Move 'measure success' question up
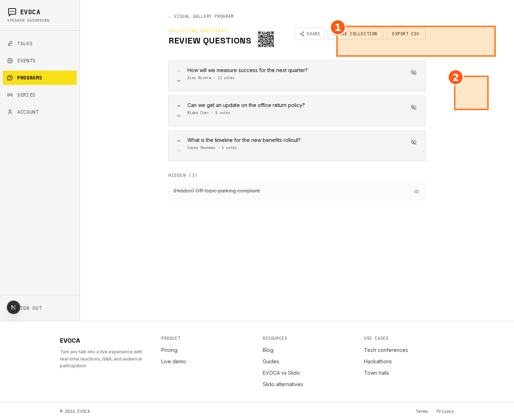The height and width of the screenshot is (420, 514). [179, 71]
